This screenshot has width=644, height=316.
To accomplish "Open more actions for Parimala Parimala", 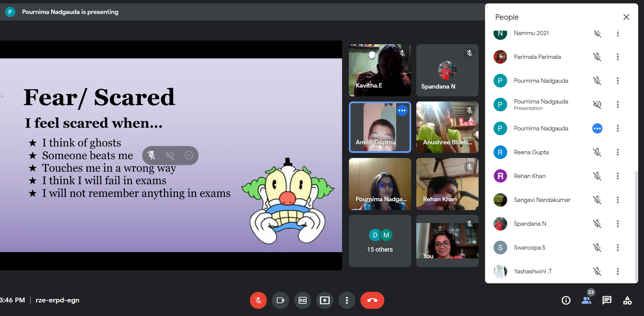I will [x=618, y=57].
